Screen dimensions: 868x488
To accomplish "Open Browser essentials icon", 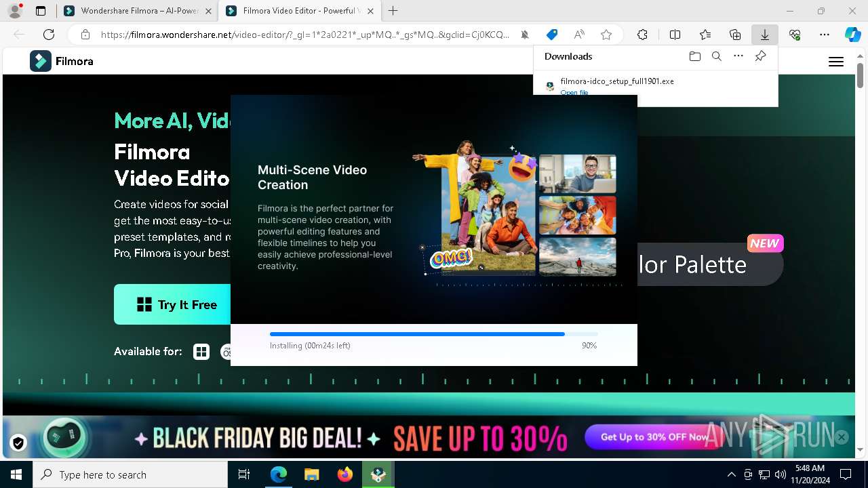I will [795, 35].
